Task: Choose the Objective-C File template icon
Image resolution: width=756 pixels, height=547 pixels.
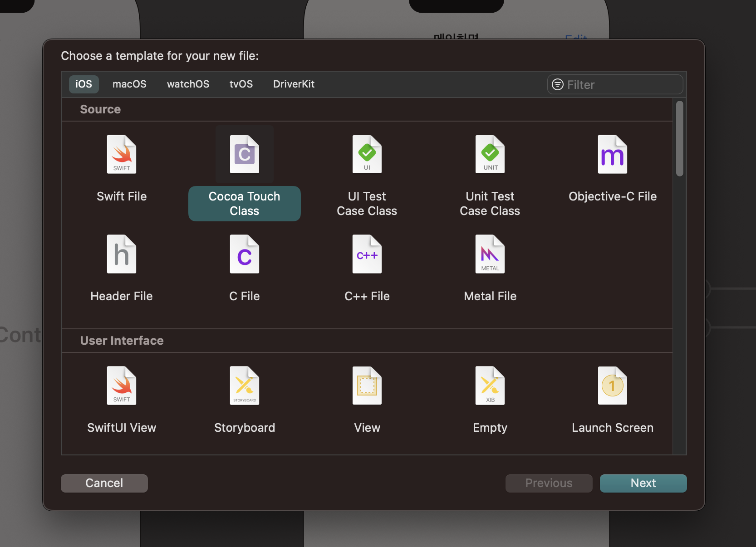Action: pos(613,154)
